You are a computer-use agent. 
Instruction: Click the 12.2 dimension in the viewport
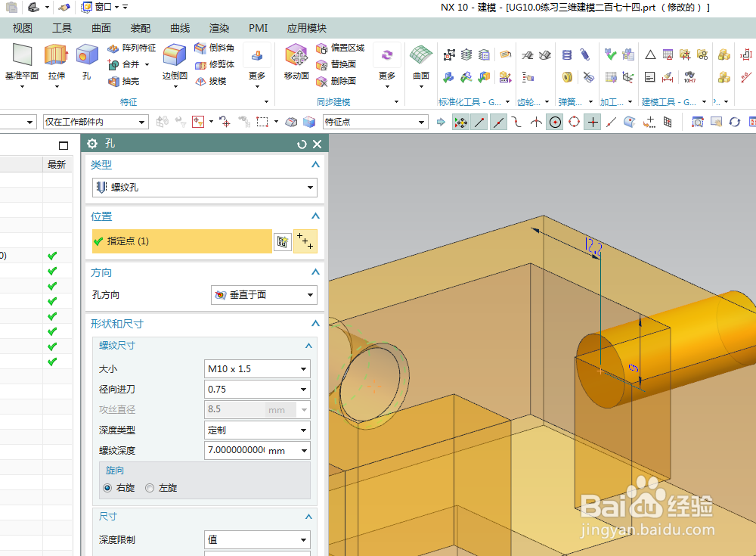pos(593,247)
